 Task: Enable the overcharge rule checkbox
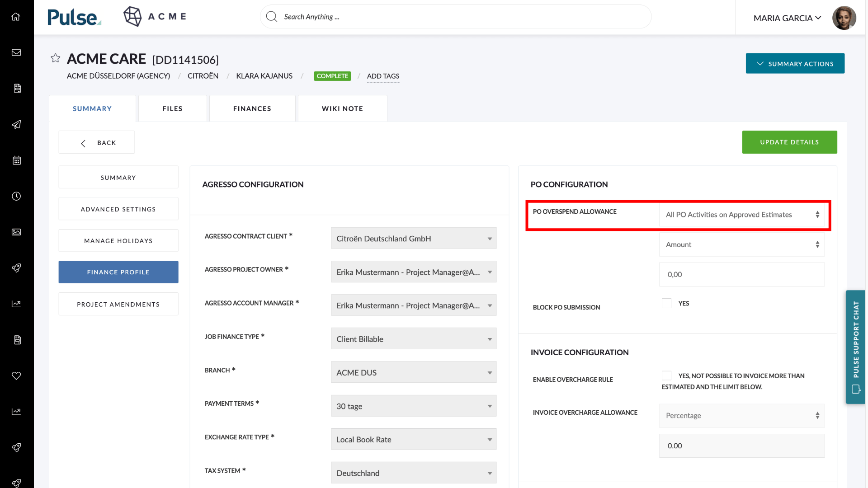point(666,375)
